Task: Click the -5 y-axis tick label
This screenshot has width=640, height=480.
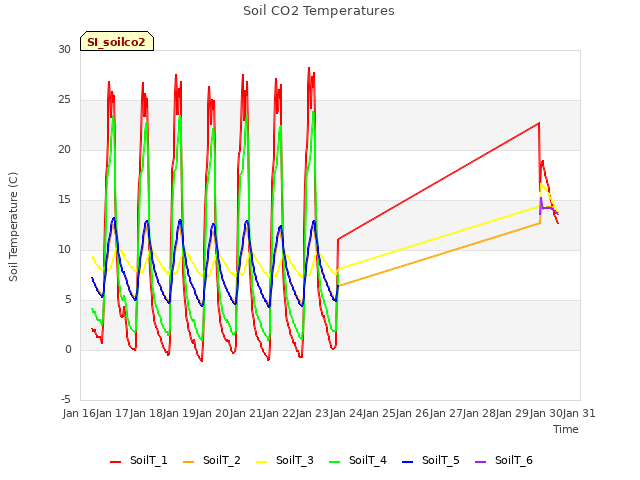Action: [x=66, y=399]
